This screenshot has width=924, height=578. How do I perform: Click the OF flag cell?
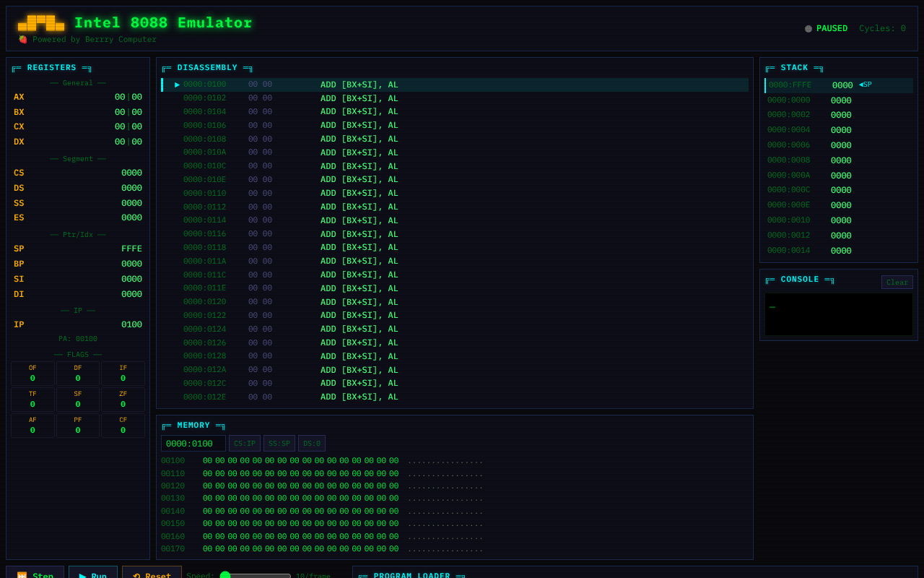click(32, 374)
